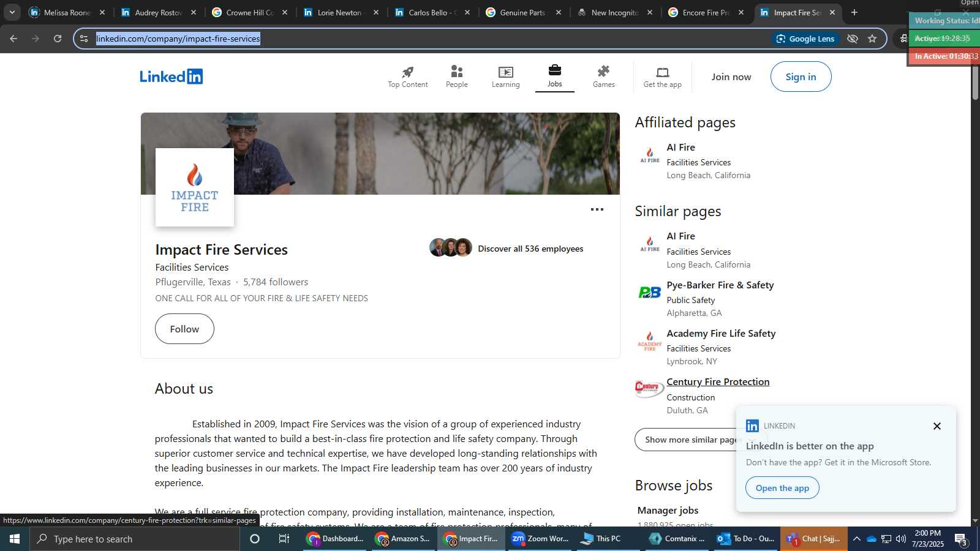Viewport: 980px width, 551px height.
Task: Open Amazon Chrome window from taskbar
Action: coord(404,539)
